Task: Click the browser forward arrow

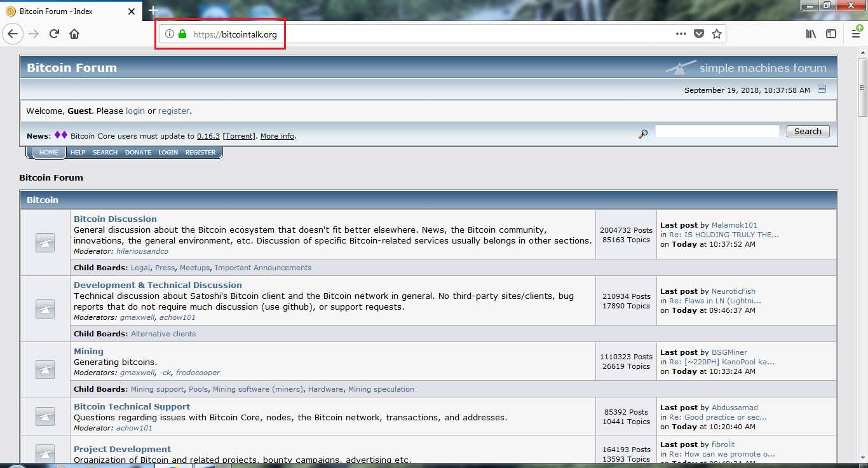Action: tap(34, 34)
